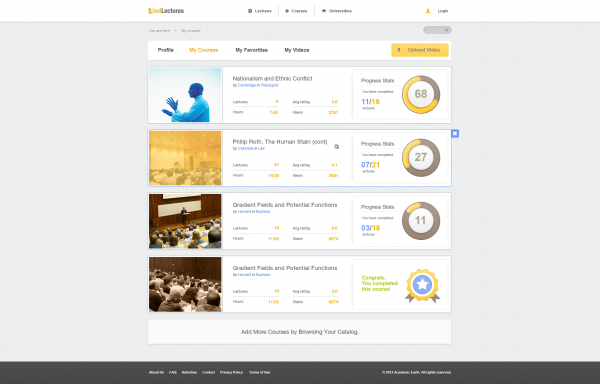Click Add More Courses by Browsing Your Catalog
Viewport: 600px width, 384px height.
tap(300, 332)
